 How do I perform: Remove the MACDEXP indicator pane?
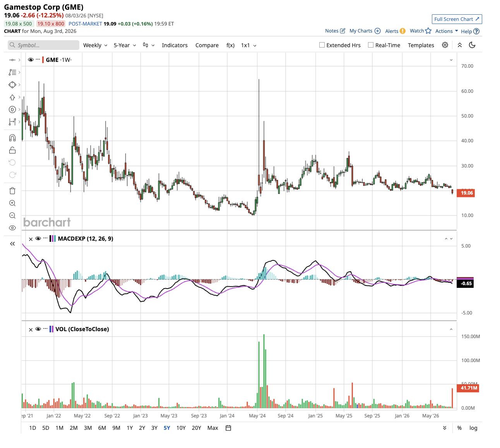[x=31, y=239]
